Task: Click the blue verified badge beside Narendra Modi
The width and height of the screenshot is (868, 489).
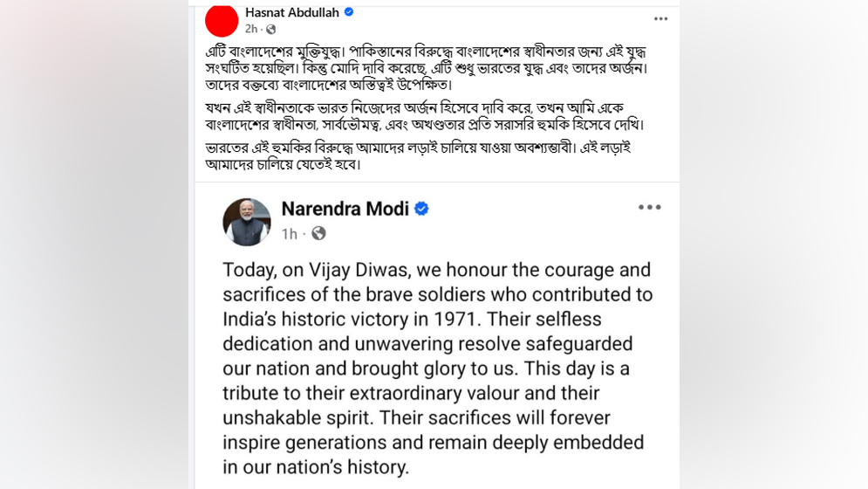Action: (421, 209)
